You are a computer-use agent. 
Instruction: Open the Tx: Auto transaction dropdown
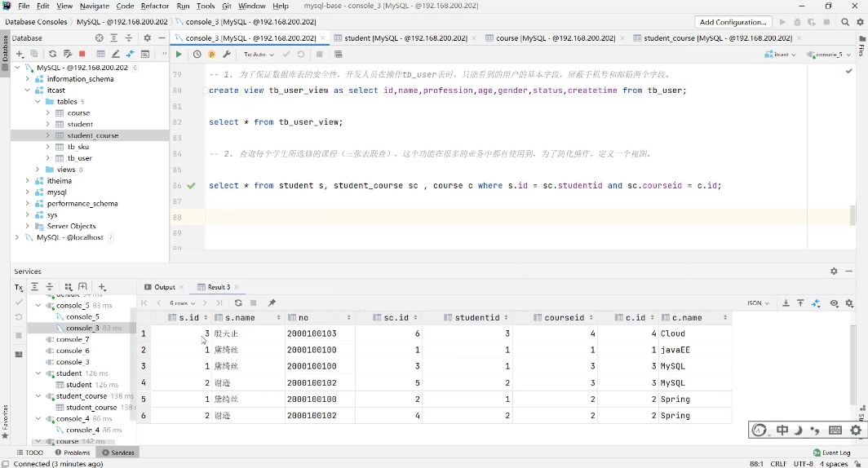click(257, 55)
